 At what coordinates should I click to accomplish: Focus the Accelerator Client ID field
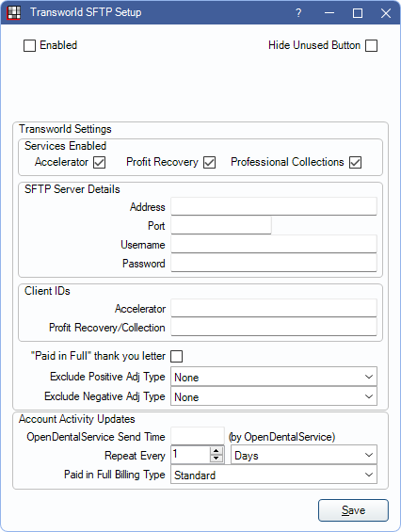point(274,308)
